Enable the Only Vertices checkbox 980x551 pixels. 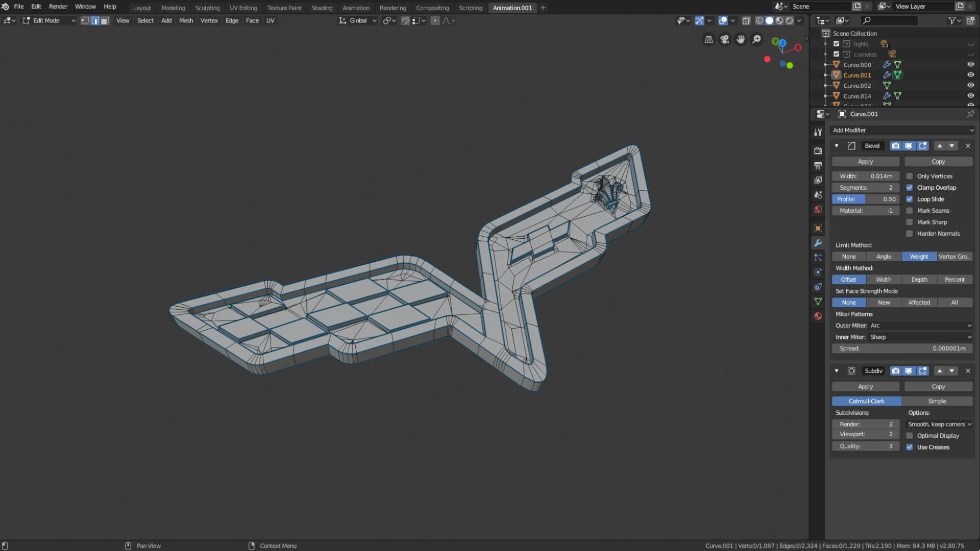910,176
